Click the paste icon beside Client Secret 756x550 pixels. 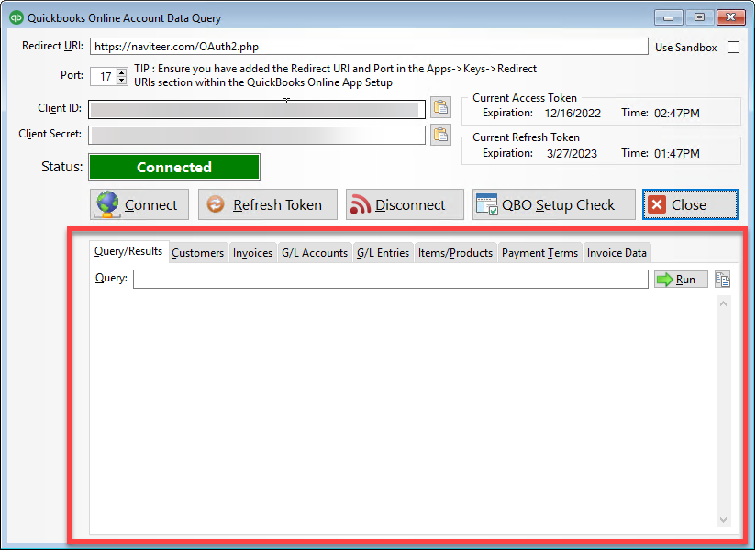440,135
